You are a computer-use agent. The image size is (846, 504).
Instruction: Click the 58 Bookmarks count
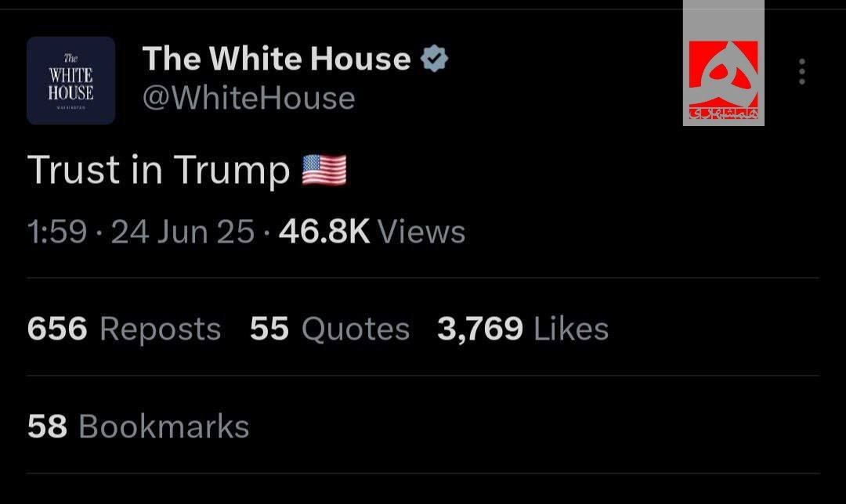(x=47, y=427)
